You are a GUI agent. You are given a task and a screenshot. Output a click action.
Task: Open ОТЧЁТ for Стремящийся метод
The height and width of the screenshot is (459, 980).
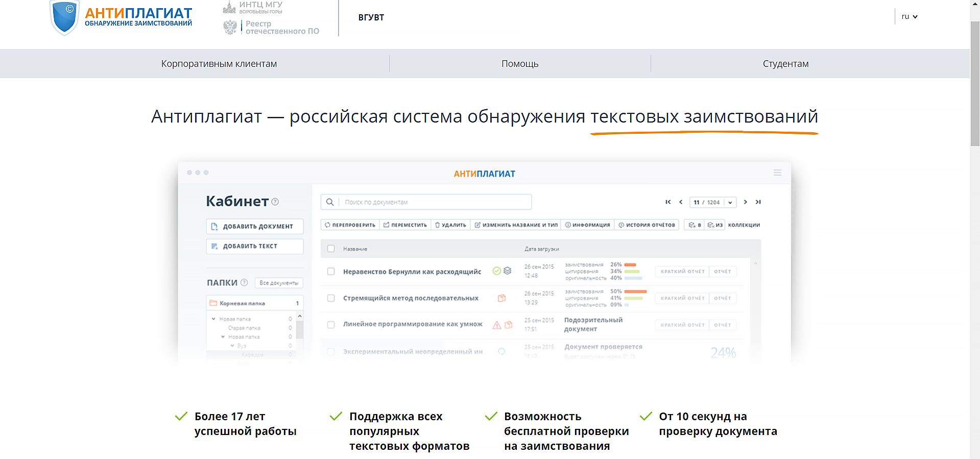[723, 298]
